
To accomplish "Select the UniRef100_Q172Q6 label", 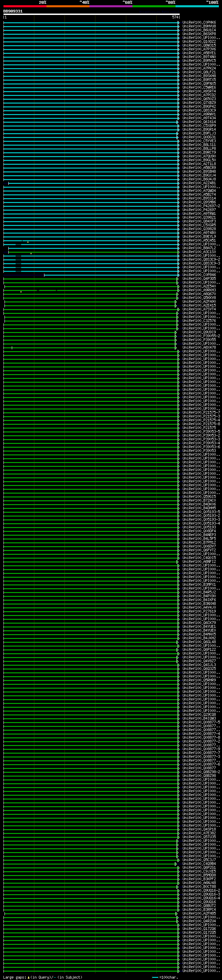I will click(x=199, y=929).
